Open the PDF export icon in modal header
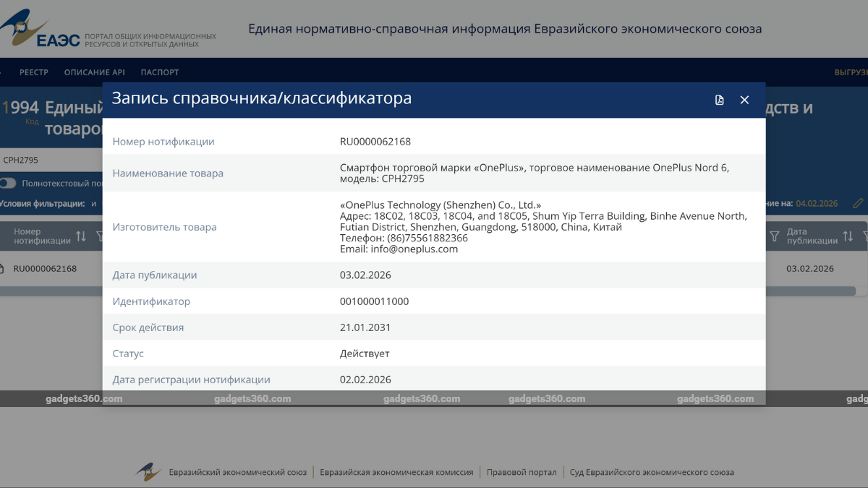 pos(719,100)
